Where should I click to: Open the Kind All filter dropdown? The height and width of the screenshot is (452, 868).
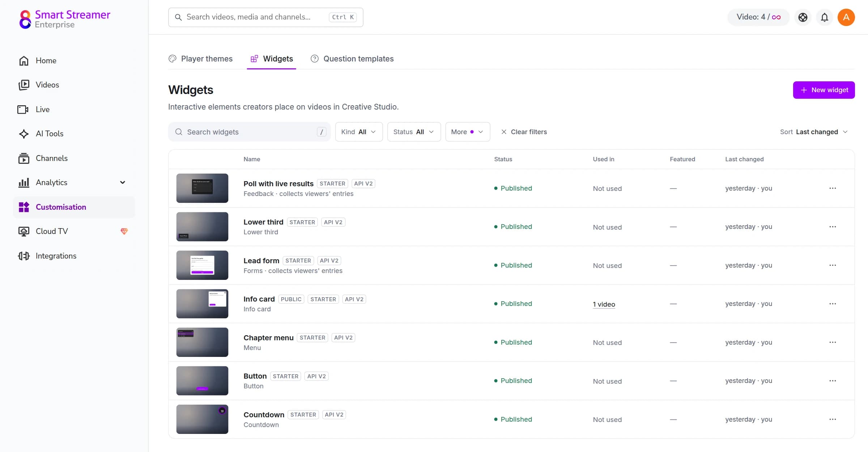coord(359,132)
